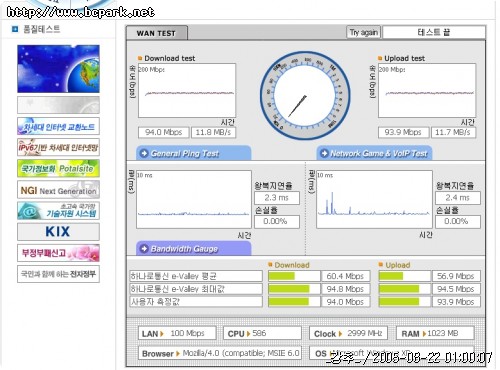500x370 pixels.
Task: Click the 사용자 측정값 row label
Action: [196, 302]
